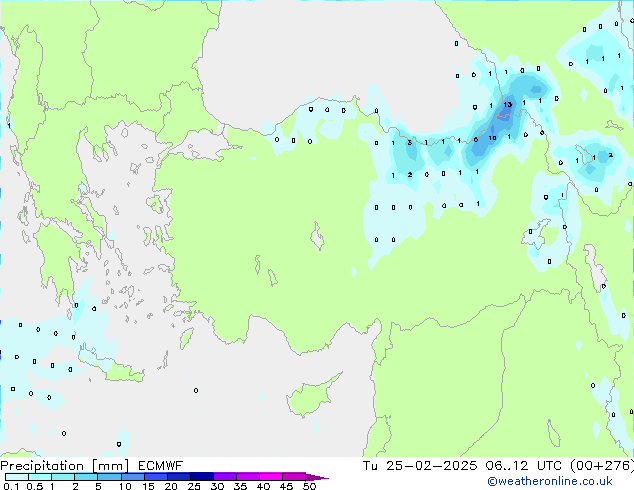Click the 1 to 2 mm legend swatch
634x490 pixels.
pyautogui.click(x=63, y=477)
